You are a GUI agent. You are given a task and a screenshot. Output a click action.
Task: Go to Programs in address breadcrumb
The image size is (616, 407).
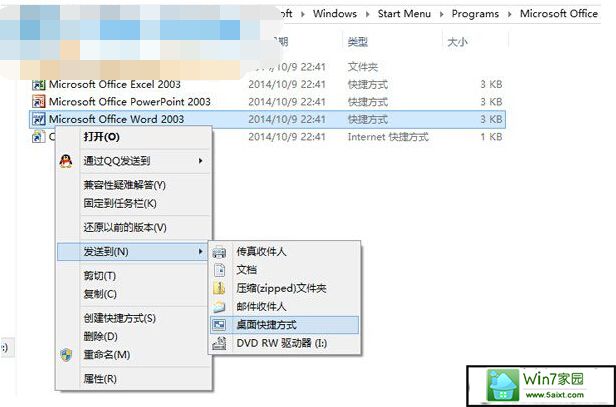(x=475, y=14)
